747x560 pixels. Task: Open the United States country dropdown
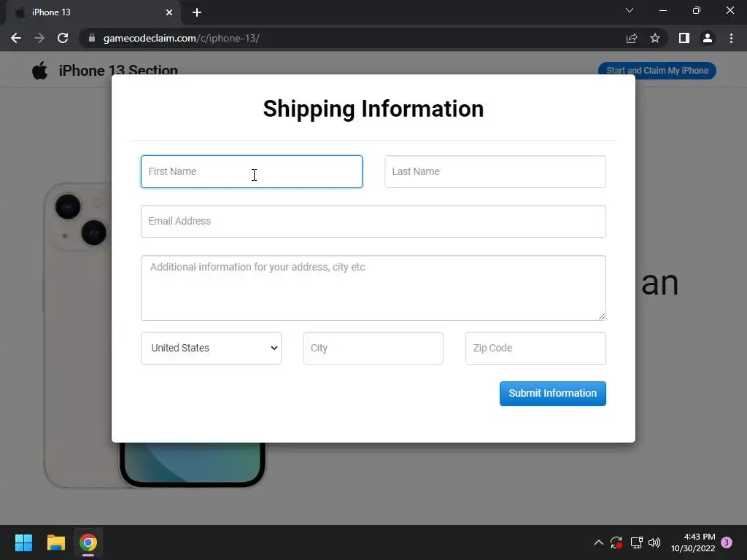[211, 348]
